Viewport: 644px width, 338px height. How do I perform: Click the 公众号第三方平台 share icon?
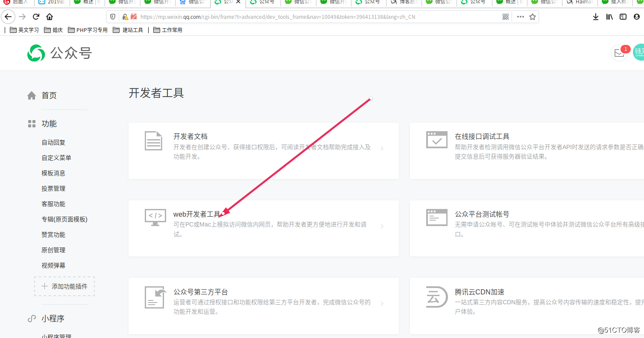click(x=155, y=297)
